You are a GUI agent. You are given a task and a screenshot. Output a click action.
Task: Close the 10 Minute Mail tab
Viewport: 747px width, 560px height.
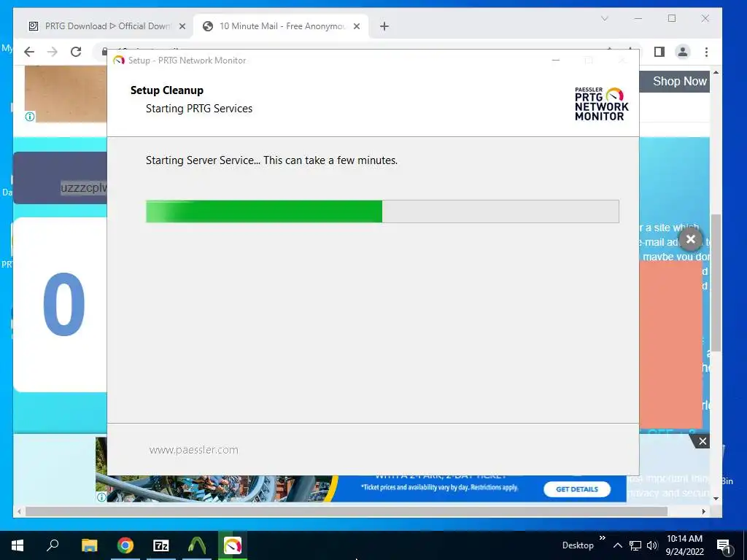357,26
